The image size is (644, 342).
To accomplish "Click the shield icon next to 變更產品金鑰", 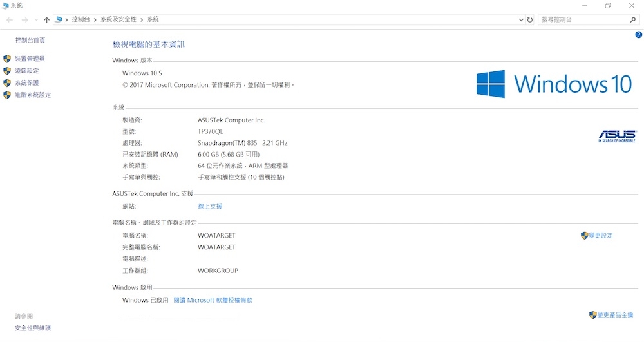I will (x=592, y=315).
